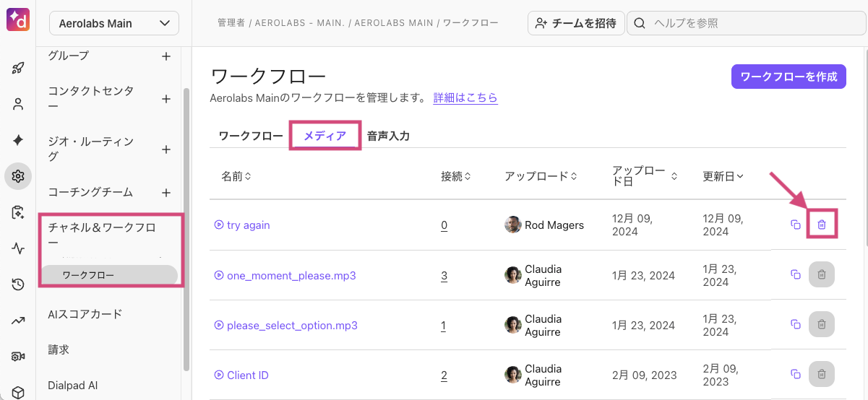868x400 pixels.
Task: Expand グループ with the plus button
Action: click(166, 56)
